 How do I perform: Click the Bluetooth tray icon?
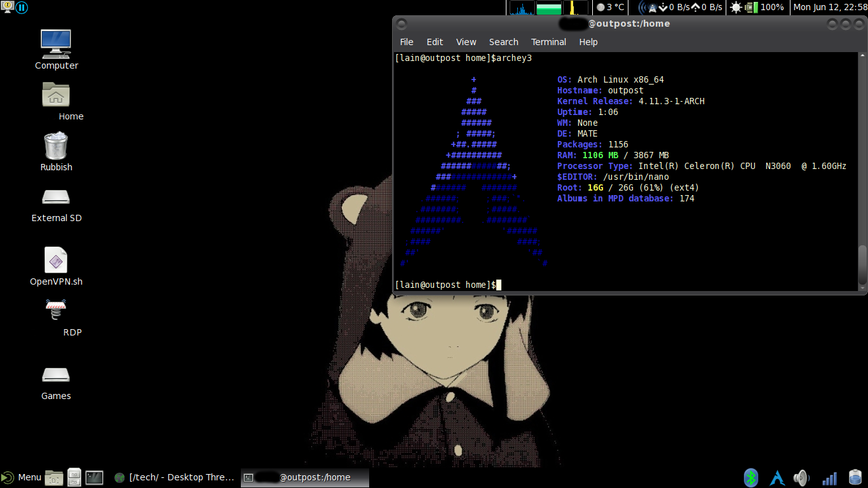pos(751,478)
